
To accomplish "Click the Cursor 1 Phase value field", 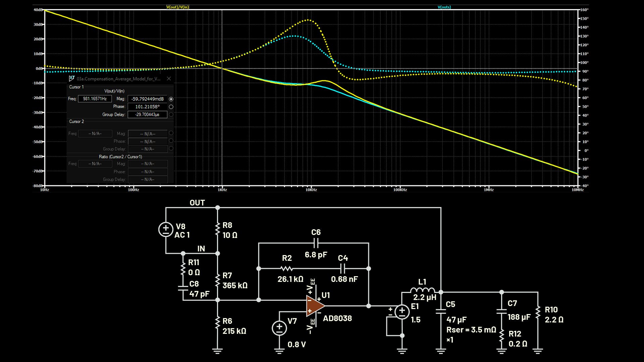I will pyautogui.click(x=147, y=107).
